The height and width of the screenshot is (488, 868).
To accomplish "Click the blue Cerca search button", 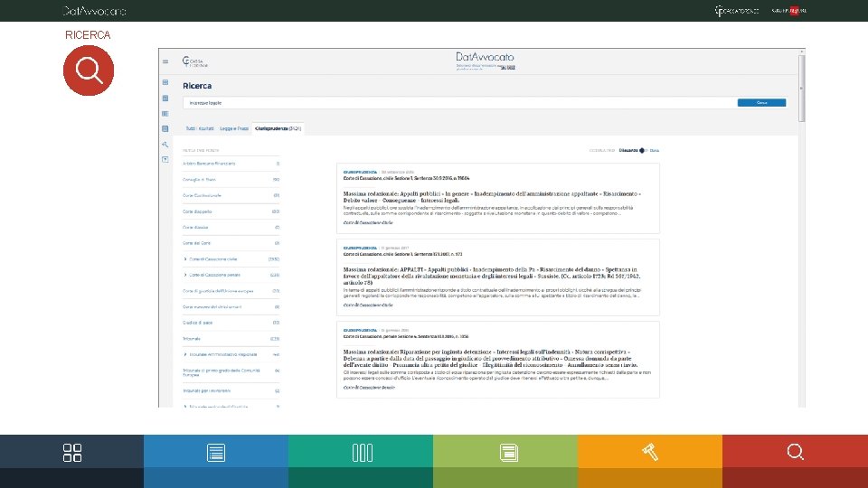I will tap(761, 103).
